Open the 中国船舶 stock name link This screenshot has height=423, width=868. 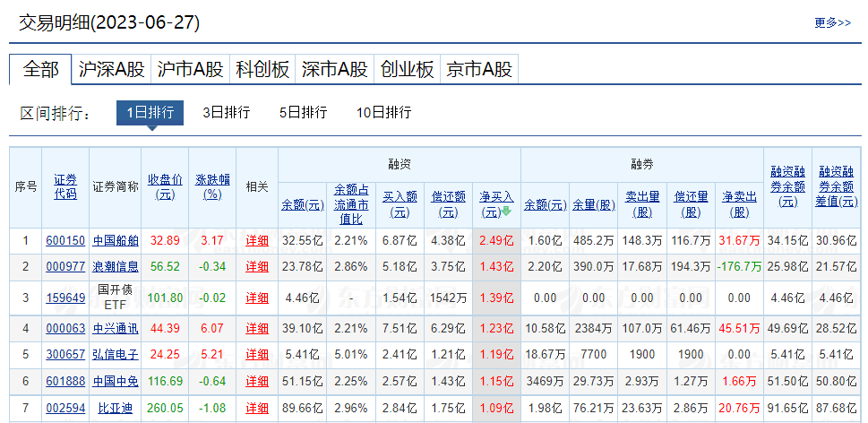(x=116, y=241)
